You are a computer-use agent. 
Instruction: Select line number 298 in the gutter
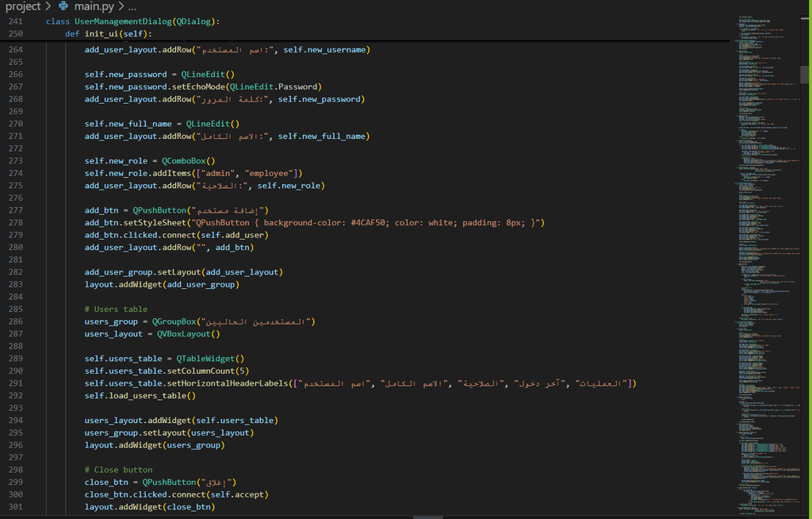[x=16, y=470]
